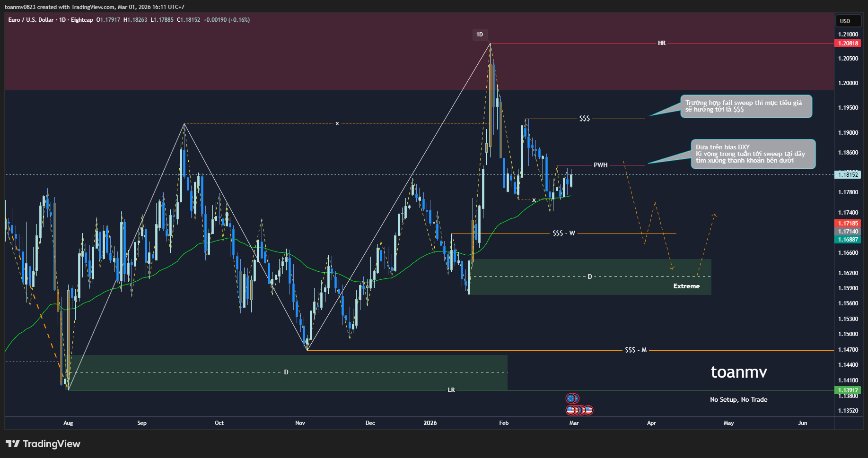Open the front EU flag economic event icon
This screenshot has width=868, height=458.
point(571,398)
